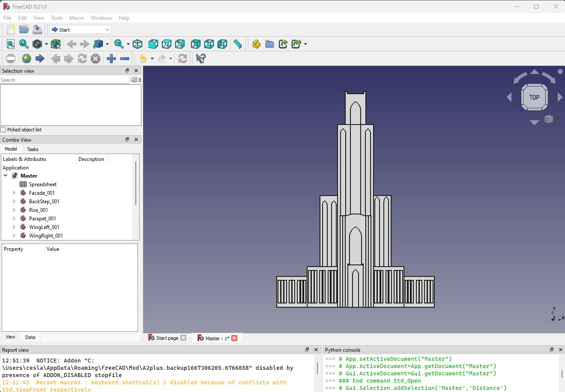Screen dimensions: 565x392
Task: Expand the Facade_001 tree node
Action: point(14,193)
